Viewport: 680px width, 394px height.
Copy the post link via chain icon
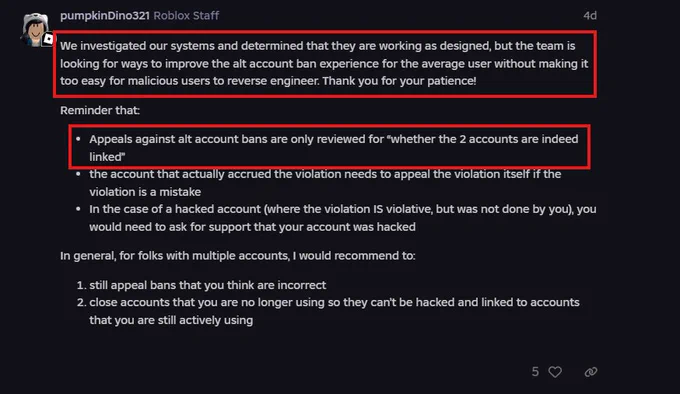click(x=591, y=372)
